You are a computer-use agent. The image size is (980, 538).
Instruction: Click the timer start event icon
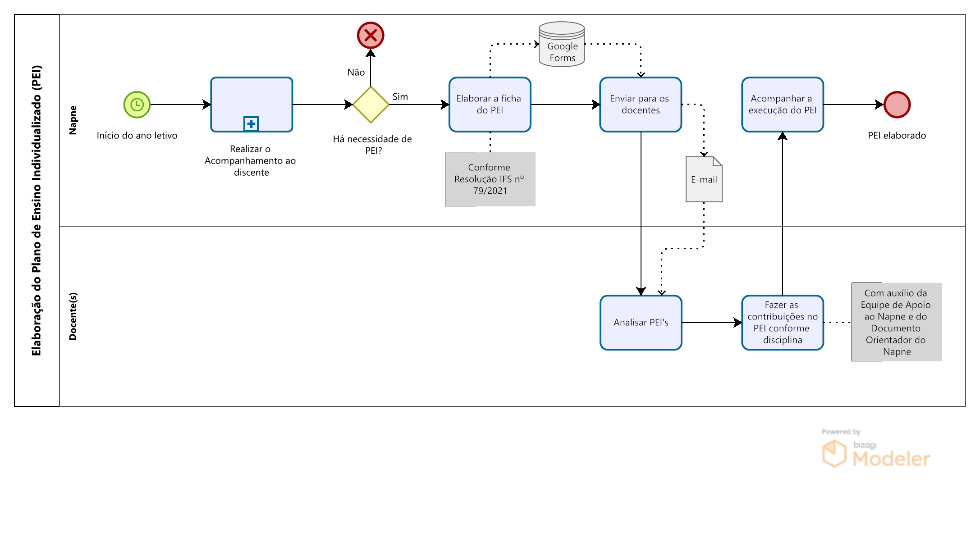click(137, 105)
